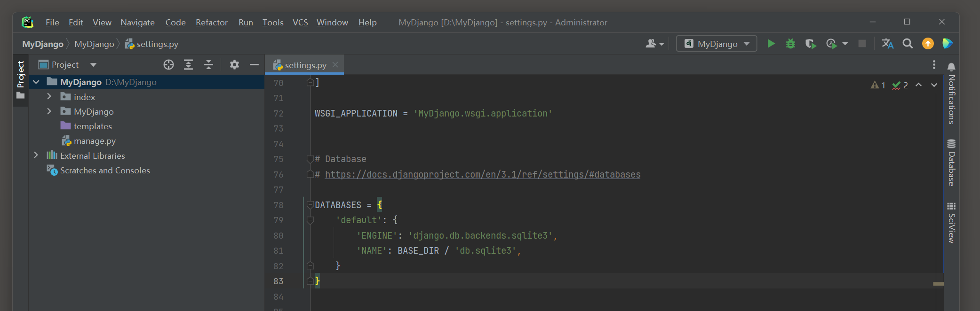
Task: Run the MyDjango configuration
Action: 771,44
